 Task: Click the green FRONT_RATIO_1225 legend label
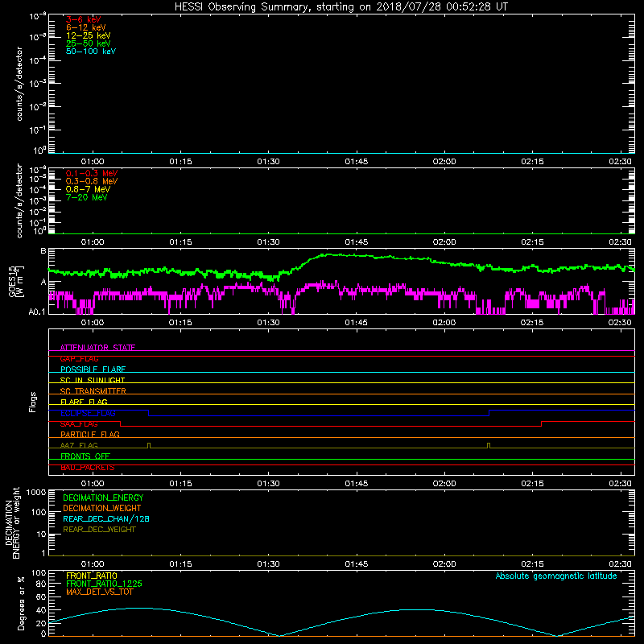point(104,584)
